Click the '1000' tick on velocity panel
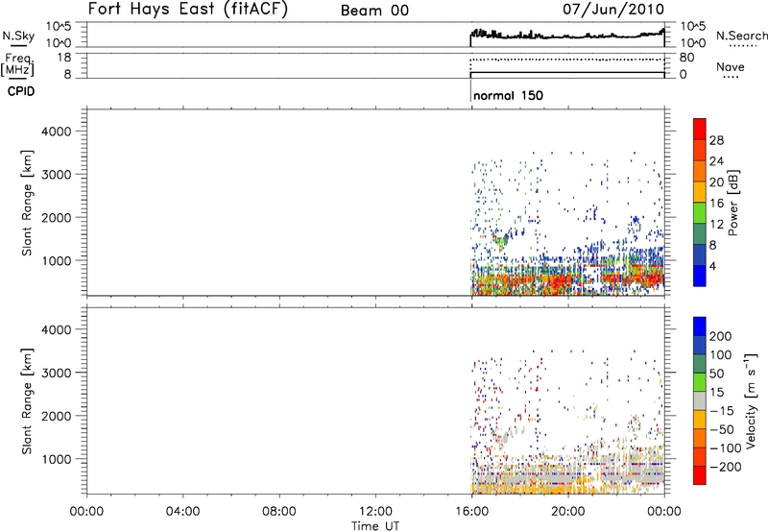Image resolution: width=768 pixels, height=532 pixels. [57, 459]
